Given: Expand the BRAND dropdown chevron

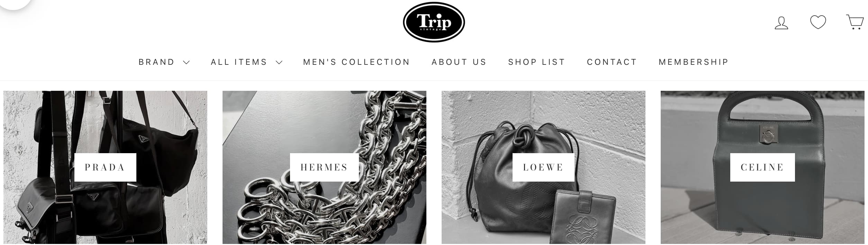Looking at the screenshot, I should (186, 62).
